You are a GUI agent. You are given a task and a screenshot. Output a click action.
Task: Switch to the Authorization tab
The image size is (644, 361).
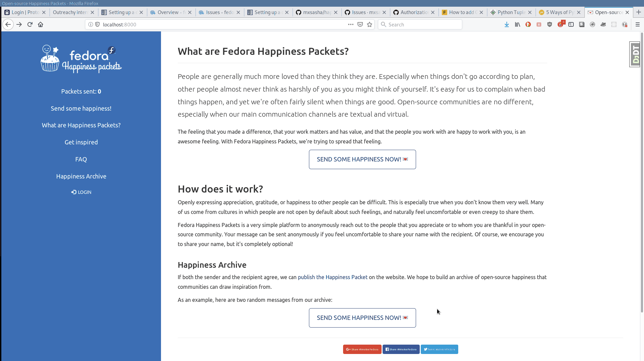414,12
